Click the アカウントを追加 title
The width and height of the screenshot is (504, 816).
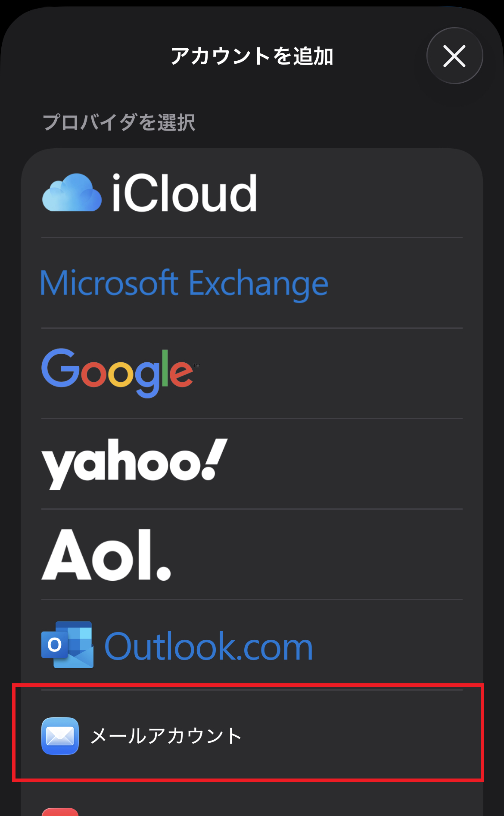tap(252, 56)
